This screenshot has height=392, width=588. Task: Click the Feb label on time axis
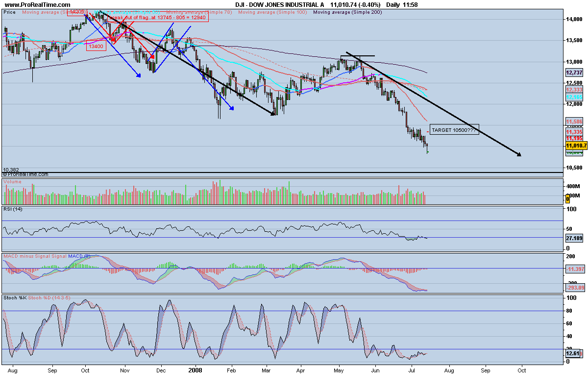(232, 371)
